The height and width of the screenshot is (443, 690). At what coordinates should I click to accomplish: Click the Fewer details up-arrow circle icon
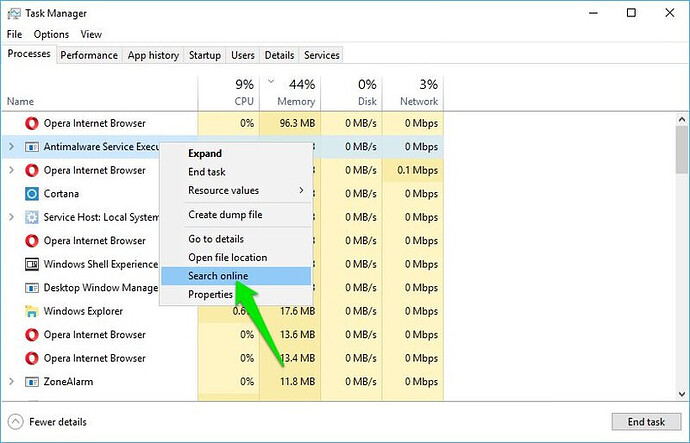tap(15, 422)
